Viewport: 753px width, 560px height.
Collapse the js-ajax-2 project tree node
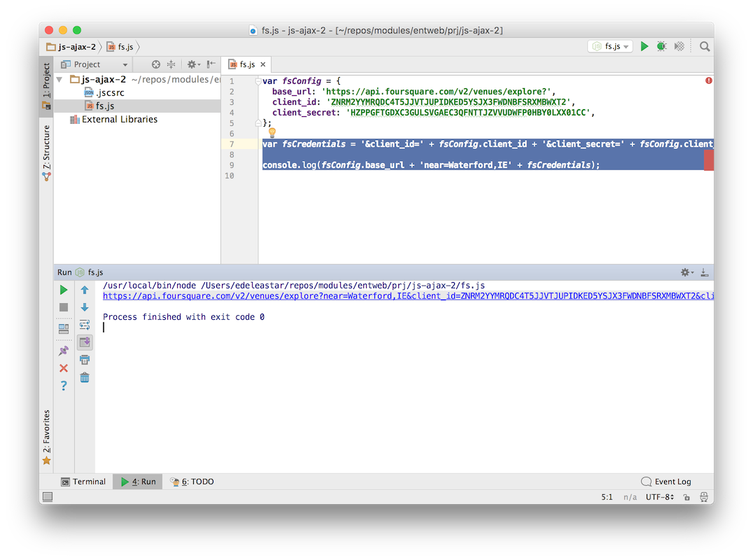point(59,80)
